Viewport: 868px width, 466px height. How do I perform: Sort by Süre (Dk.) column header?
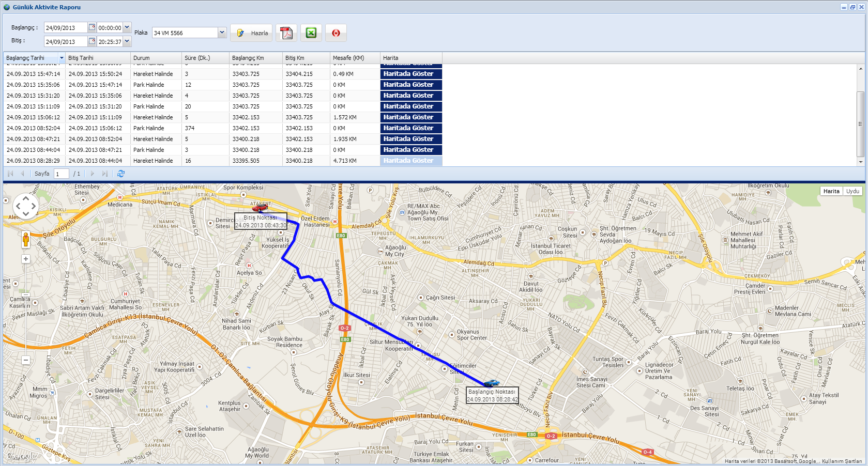(206, 58)
